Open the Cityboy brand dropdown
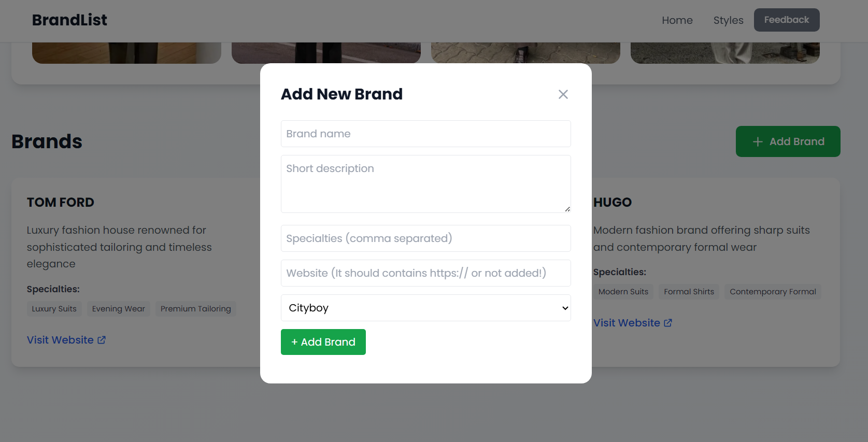 425,308
